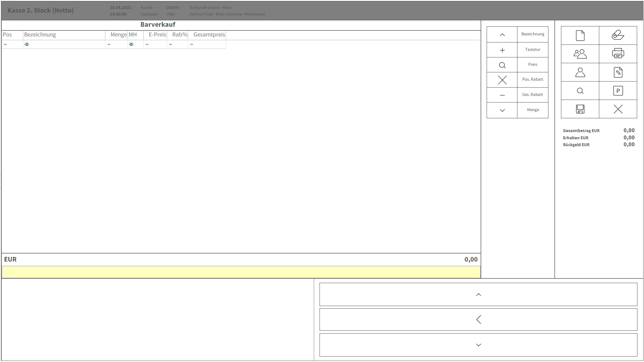Click the magnifier beside Preis

point(502,65)
